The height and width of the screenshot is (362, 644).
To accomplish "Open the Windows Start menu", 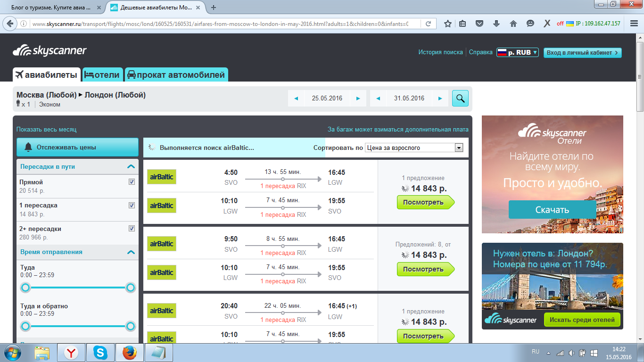I will 12,353.
